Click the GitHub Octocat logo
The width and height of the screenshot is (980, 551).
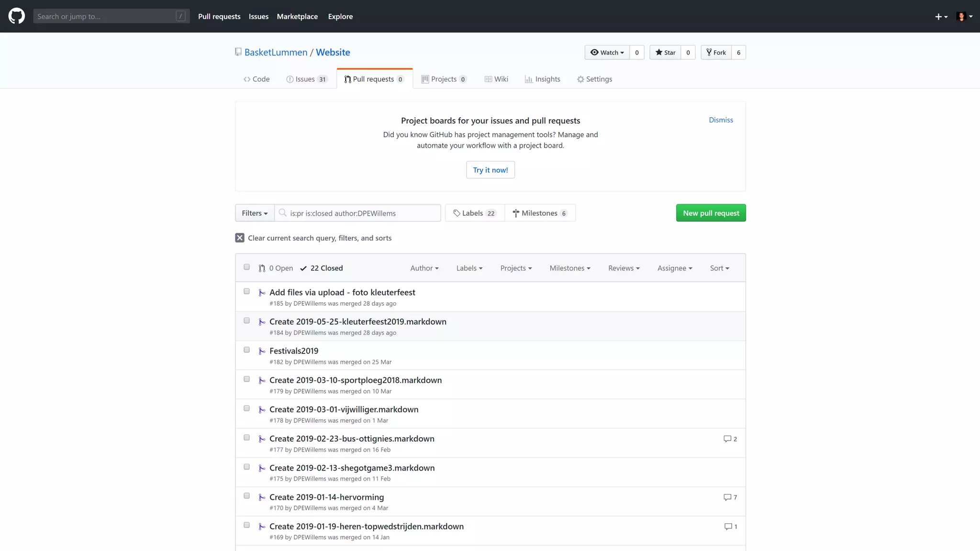coord(17,16)
